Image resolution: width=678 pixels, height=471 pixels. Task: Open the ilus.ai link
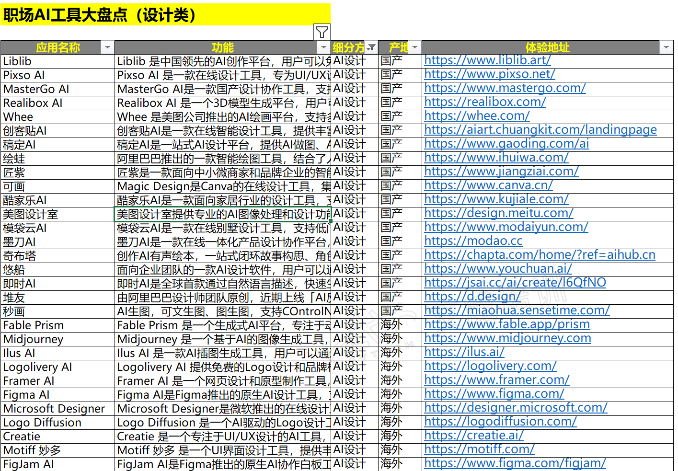coord(464,352)
